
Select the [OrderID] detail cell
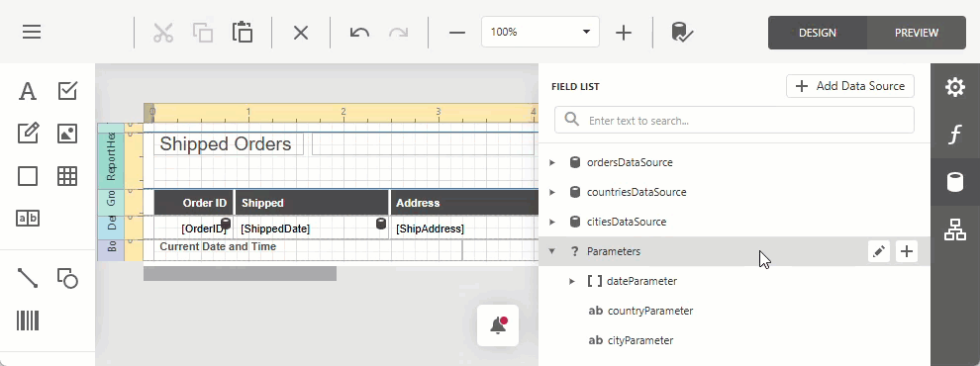coord(194,228)
